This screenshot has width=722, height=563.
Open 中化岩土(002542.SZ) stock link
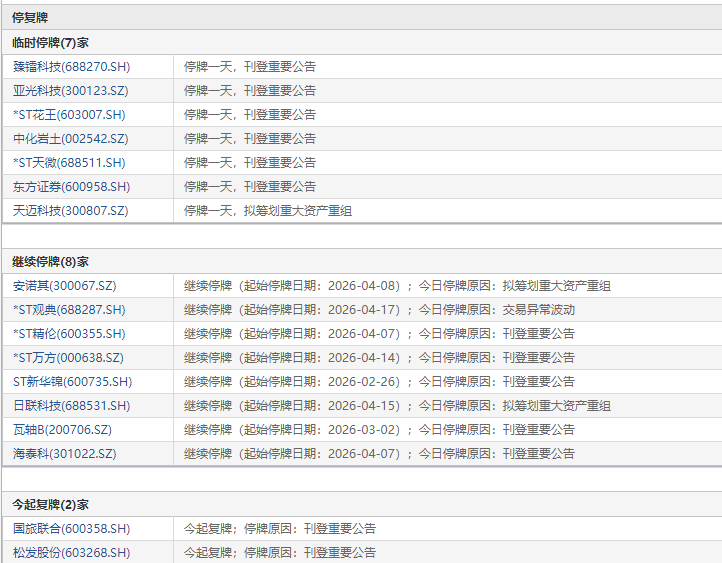(70, 139)
